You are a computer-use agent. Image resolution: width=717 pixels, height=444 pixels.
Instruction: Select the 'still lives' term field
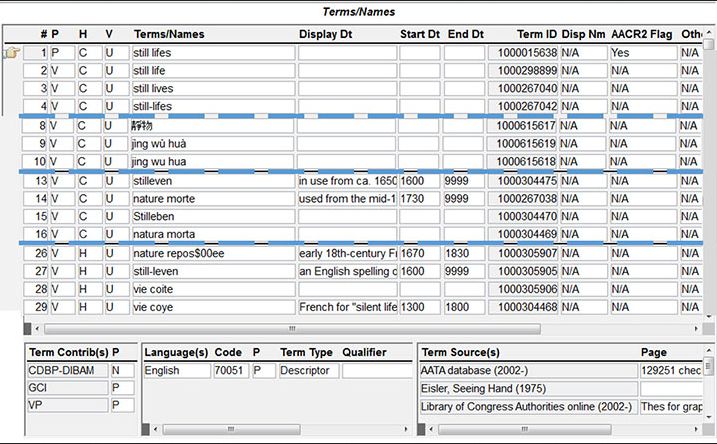coord(214,89)
